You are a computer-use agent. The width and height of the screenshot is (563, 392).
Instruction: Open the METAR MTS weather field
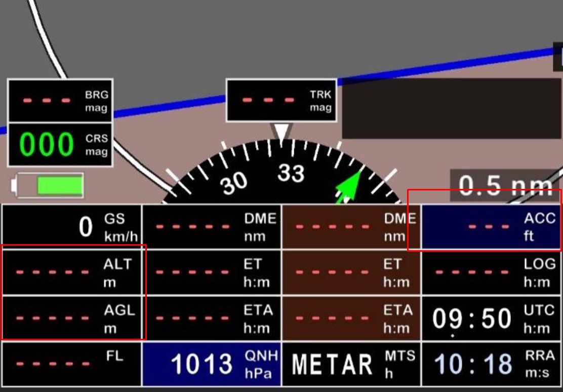[351, 364]
